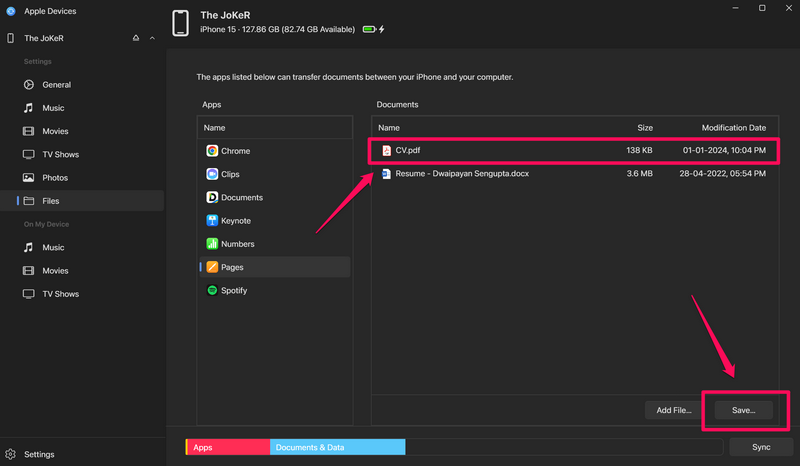Image resolution: width=800 pixels, height=466 pixels.
Task: Open Settings at bottom of sidebar
Action: click(39, 454)
